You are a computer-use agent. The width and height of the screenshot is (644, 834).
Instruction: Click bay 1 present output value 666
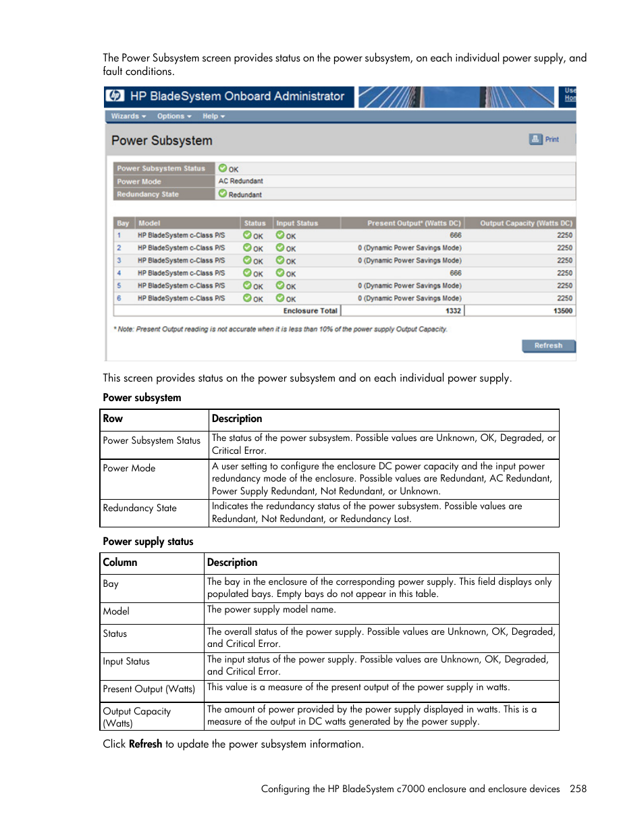coord(456,236)
